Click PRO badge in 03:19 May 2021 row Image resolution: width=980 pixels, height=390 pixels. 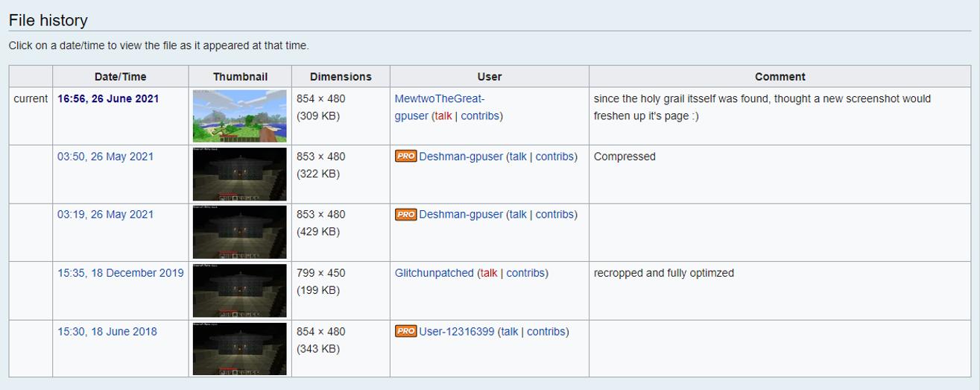[405, 215]
